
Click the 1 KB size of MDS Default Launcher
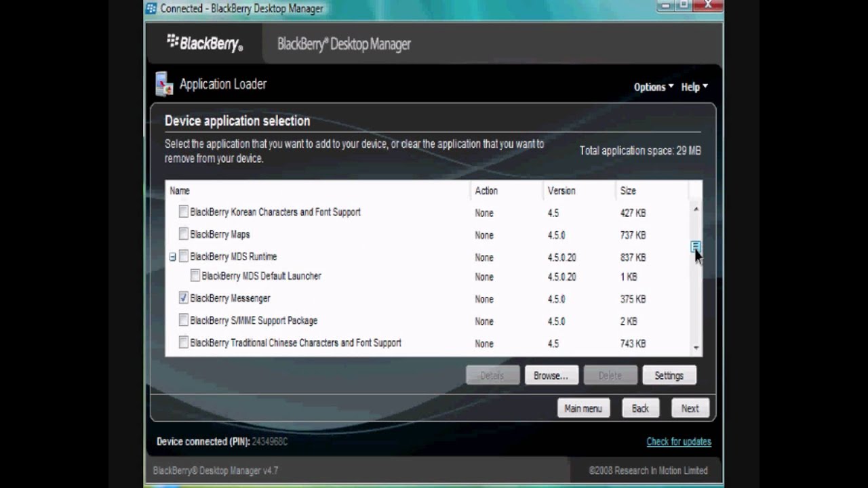[x=629, y=277]
